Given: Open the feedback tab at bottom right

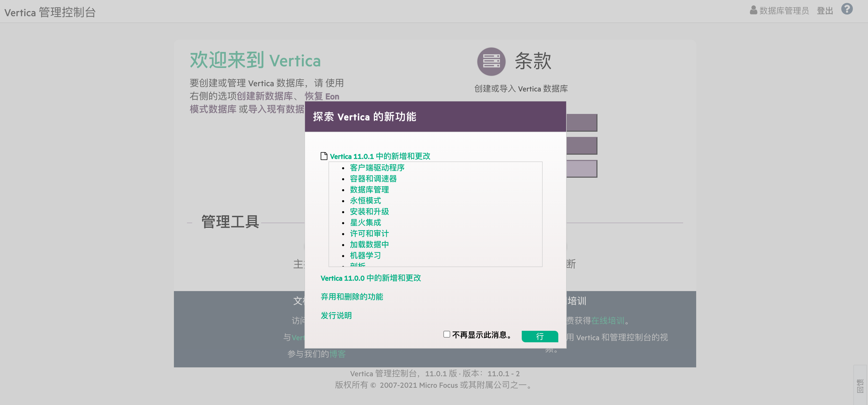Looking at the screenshot, I should [x=860, y=386].
